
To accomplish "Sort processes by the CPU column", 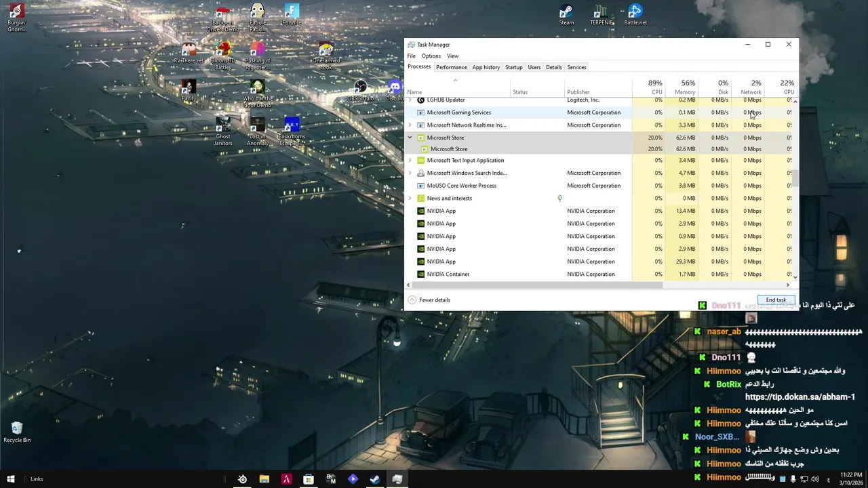I will click(x=649, y=87).
